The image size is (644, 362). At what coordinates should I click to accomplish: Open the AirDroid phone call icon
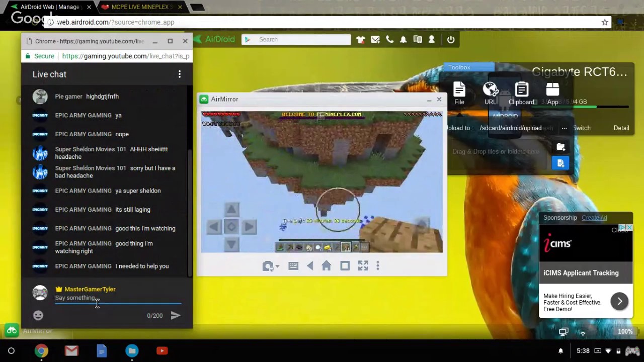pyautogui.click(x=389, y=39)
